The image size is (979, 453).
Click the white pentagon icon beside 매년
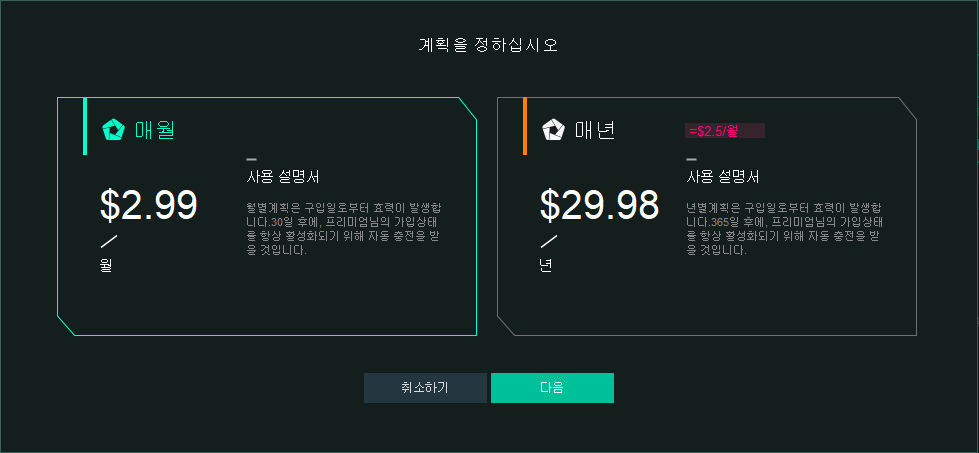point(553,130)
